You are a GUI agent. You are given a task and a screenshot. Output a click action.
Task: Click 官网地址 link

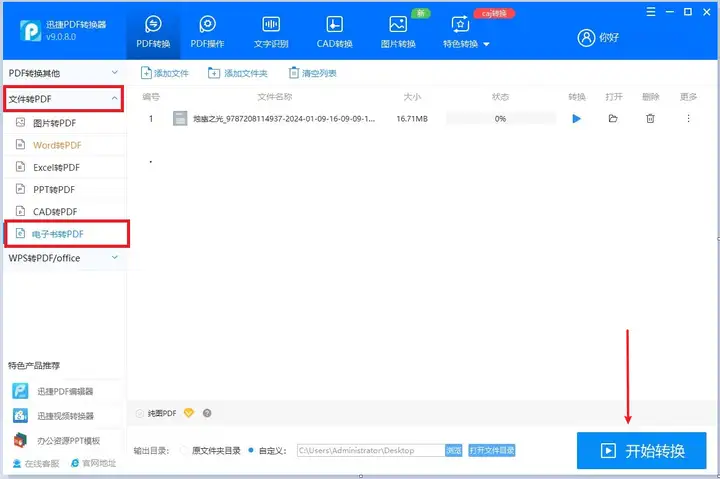pos(94,463)
